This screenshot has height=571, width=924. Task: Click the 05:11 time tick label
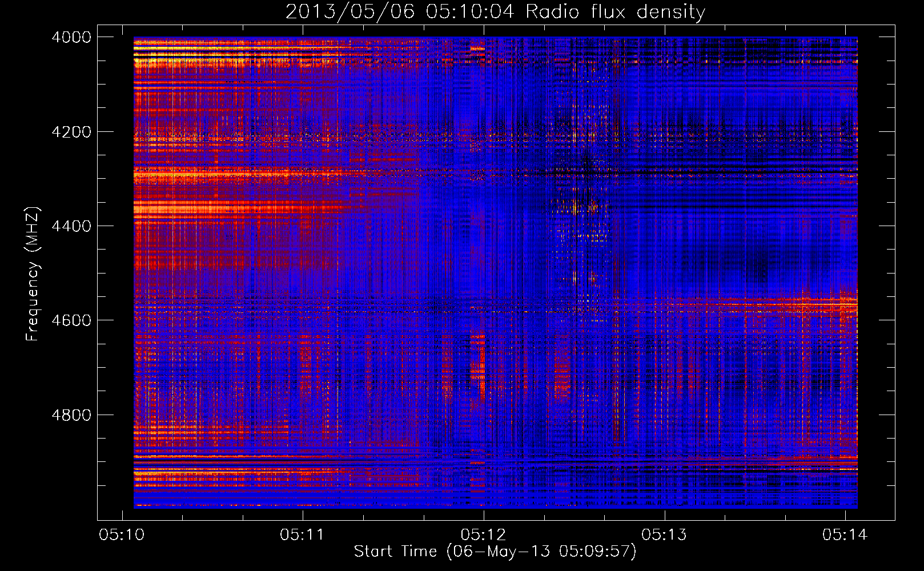coord(302,535)
